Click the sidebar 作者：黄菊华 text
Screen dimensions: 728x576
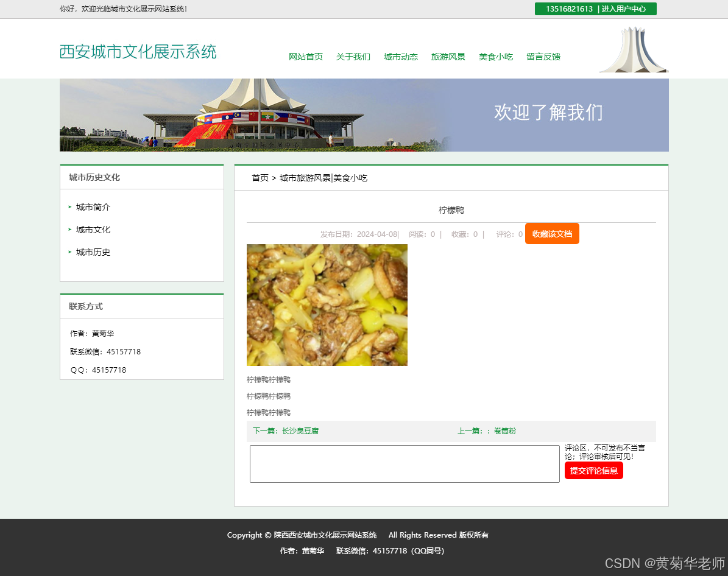pos(92,333)
